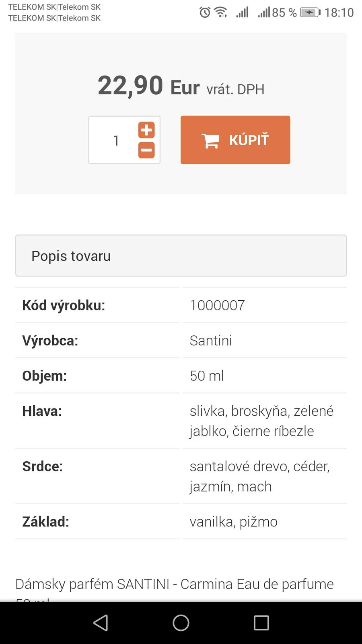Tap the shopping cart icon
This screenshot has width=362, height=644.
coord(210,140)
